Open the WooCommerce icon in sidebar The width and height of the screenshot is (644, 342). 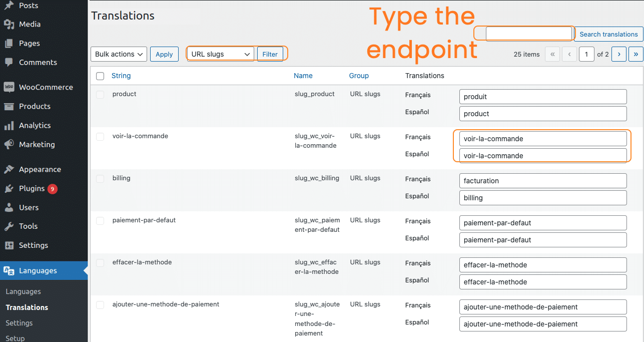pos(9,87)
